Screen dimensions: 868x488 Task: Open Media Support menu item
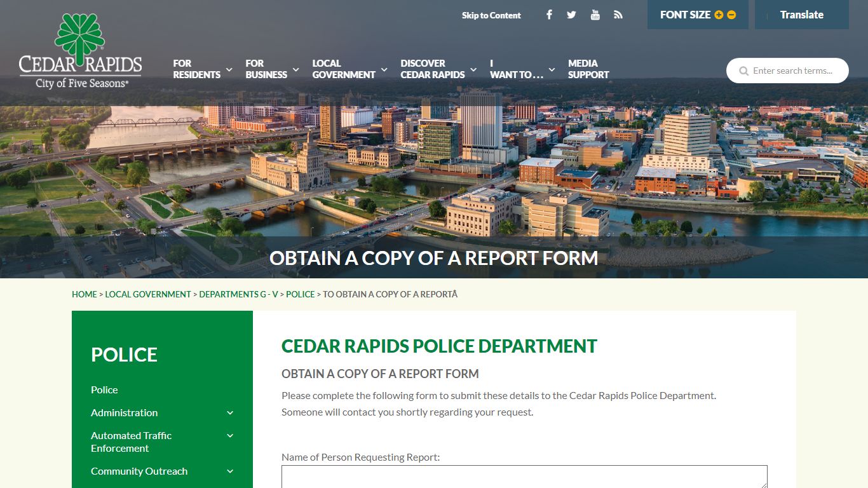pyautogui.click(x=588, y=69)
